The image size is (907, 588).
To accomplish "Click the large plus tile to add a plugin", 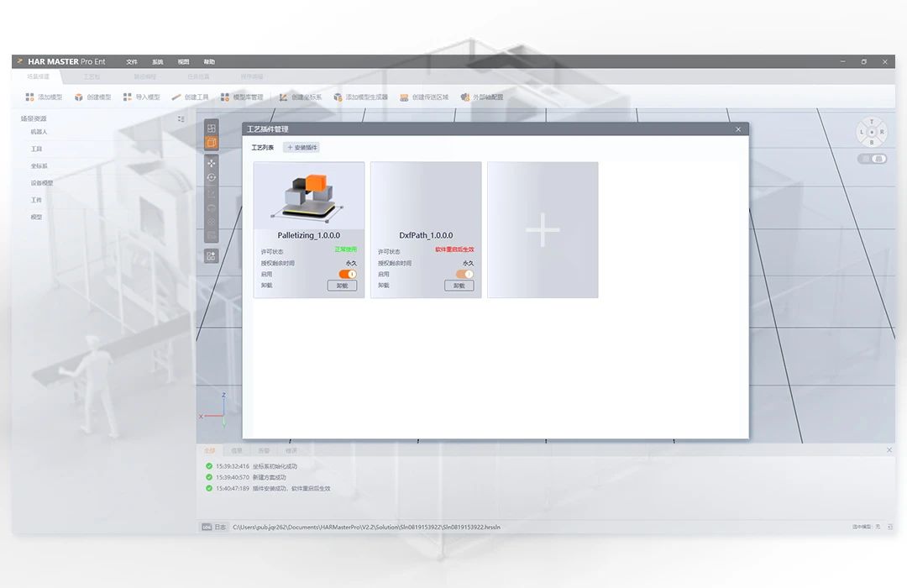I will pyautogui.click(x=543, y=229).
